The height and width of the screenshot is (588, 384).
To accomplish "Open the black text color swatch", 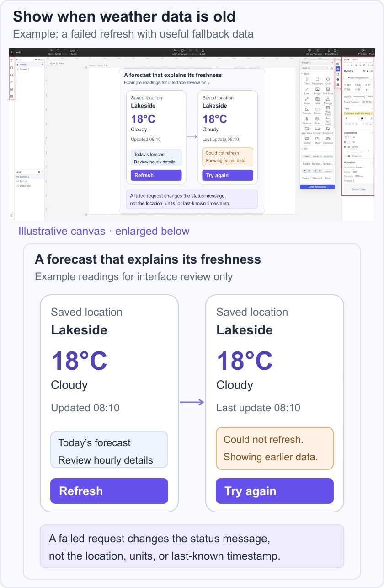I will [x=362, y=119].
